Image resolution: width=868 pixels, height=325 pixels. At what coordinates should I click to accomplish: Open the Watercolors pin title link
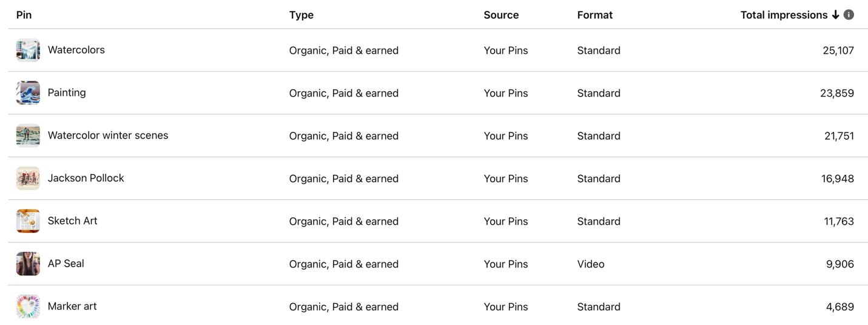[76, 50]
